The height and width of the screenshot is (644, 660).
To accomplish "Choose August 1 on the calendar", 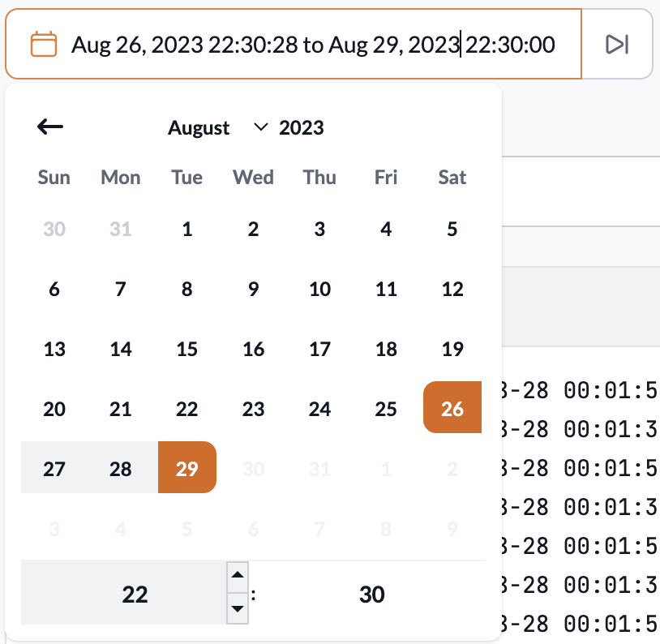I will point(187,229).
